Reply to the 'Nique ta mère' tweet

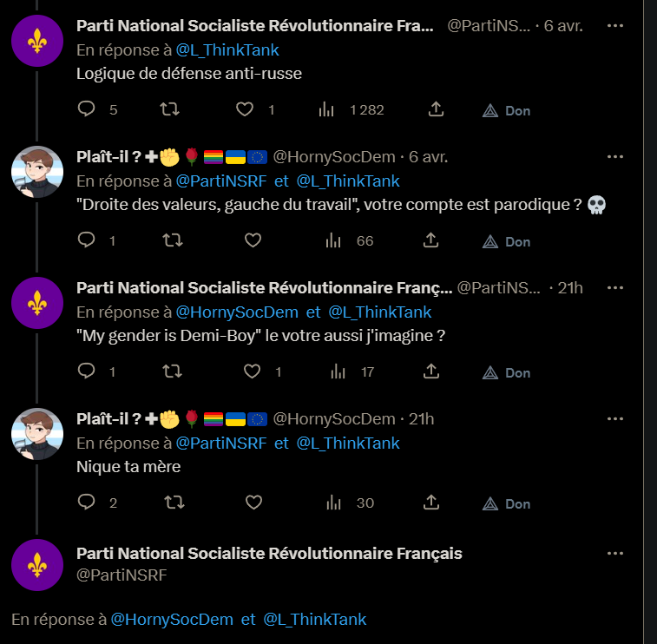click(87, 503)
